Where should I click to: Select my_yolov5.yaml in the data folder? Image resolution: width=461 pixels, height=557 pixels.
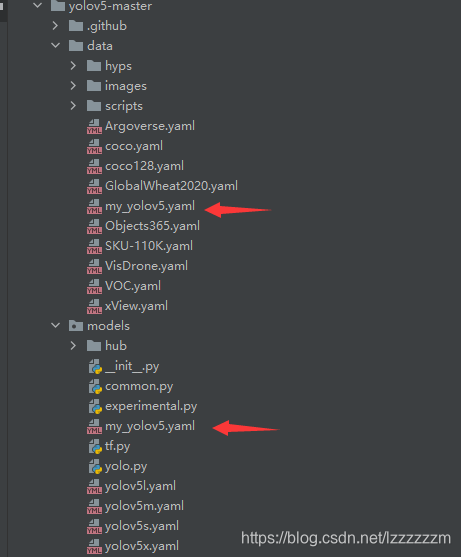coord(150,206)
